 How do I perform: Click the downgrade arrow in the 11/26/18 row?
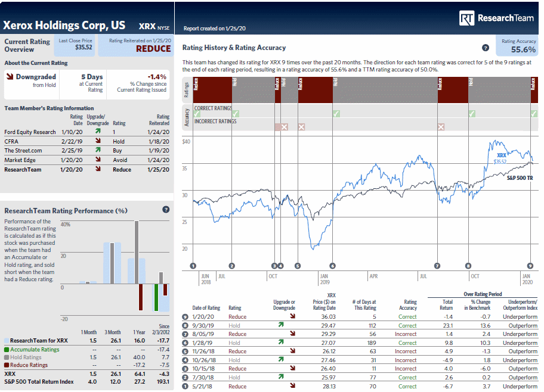coord(293,350)
